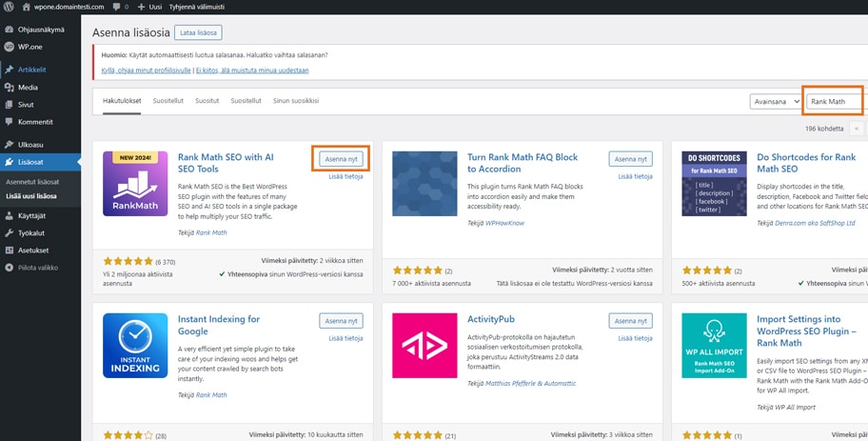Install Rank Math SEO with Asenna nyt

pyautogui.click(x=341, y=159)
